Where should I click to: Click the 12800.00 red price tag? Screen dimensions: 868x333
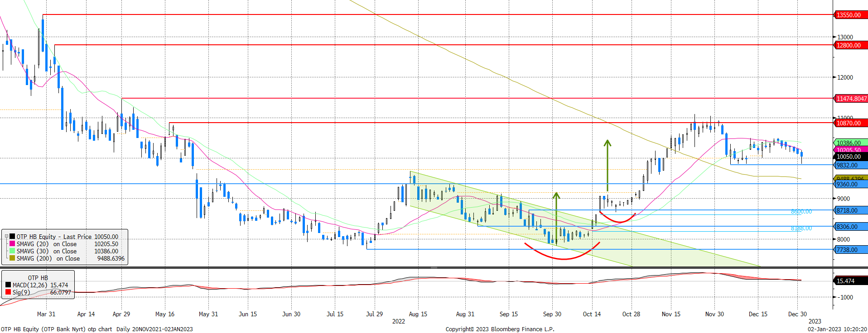click(850, 45)
